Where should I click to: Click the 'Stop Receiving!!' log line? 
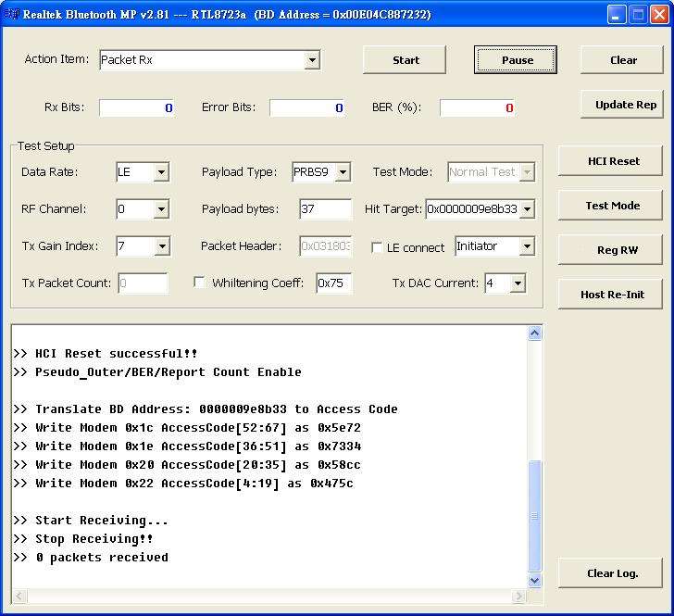(83, 539)
